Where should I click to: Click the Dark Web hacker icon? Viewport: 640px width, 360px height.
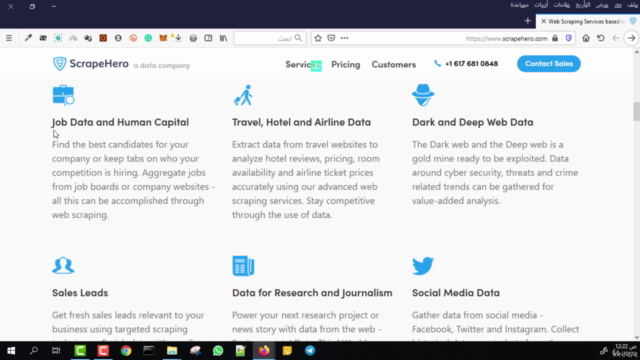423,95
